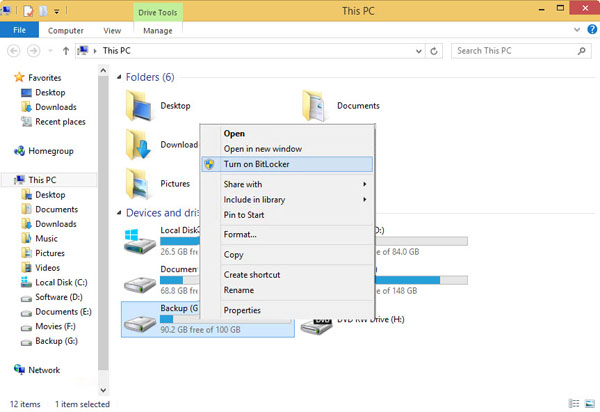Click the Music folder icon in sidebar
The height and width of the screenshot is (412, 600).
click(26, 239)
